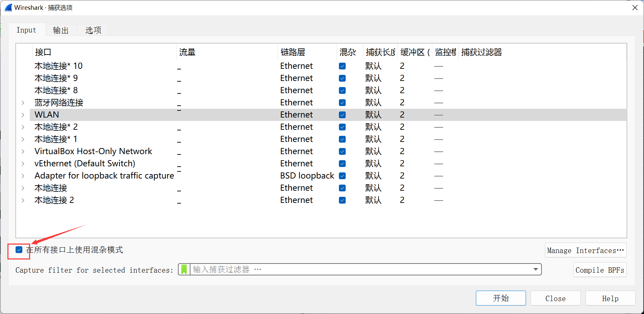Screen dimensions: 644x314
Task: Toggle promiscuous checkbox for 本地连接* 10
Action: click(x=342, y=66)
